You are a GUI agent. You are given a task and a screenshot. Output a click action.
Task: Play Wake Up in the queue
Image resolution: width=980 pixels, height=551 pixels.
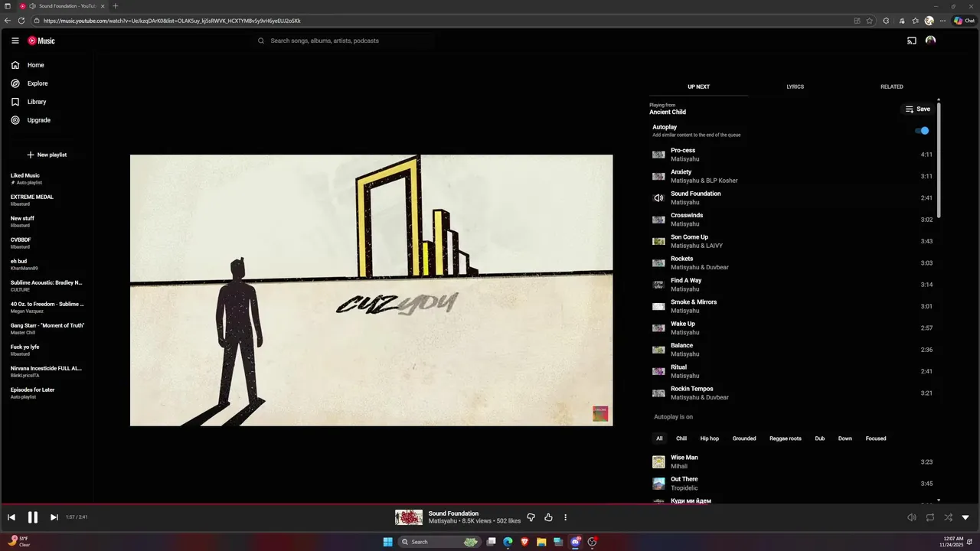pyautogui.click(x=792, y=328)
